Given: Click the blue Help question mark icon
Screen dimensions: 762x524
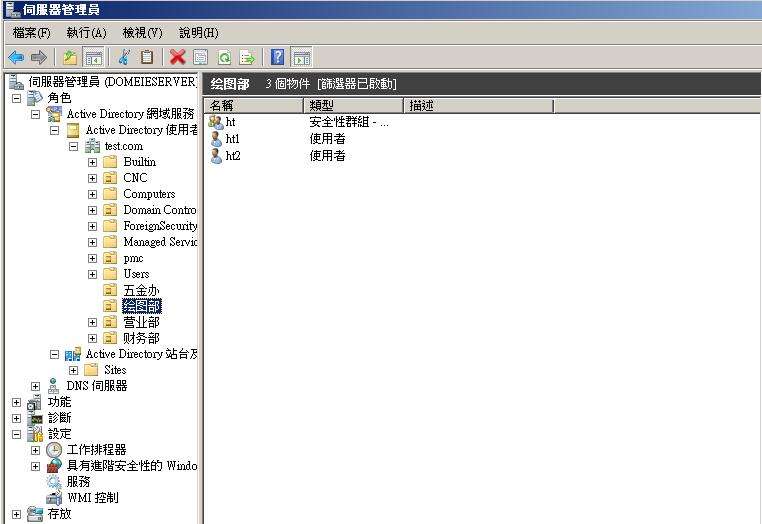Looking at the screenshot, I should (x=278, y=57).
